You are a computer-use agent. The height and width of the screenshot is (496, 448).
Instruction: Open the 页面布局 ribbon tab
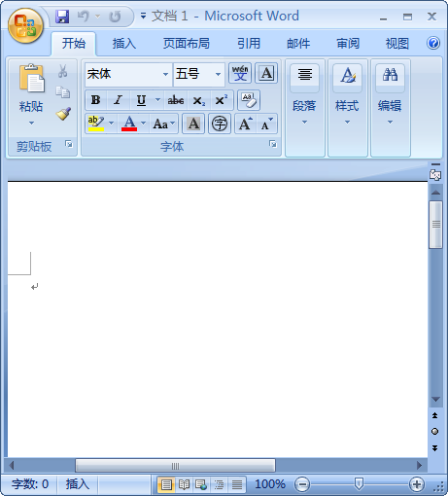187,43
